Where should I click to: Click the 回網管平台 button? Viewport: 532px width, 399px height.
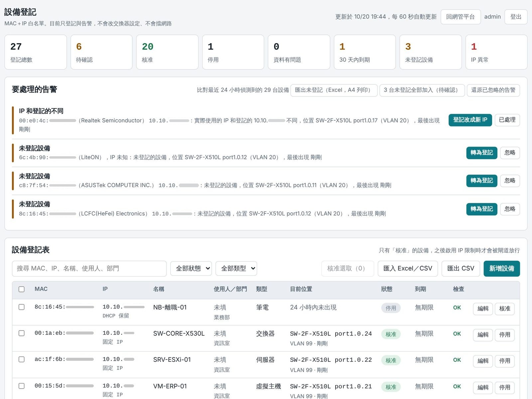461,17
